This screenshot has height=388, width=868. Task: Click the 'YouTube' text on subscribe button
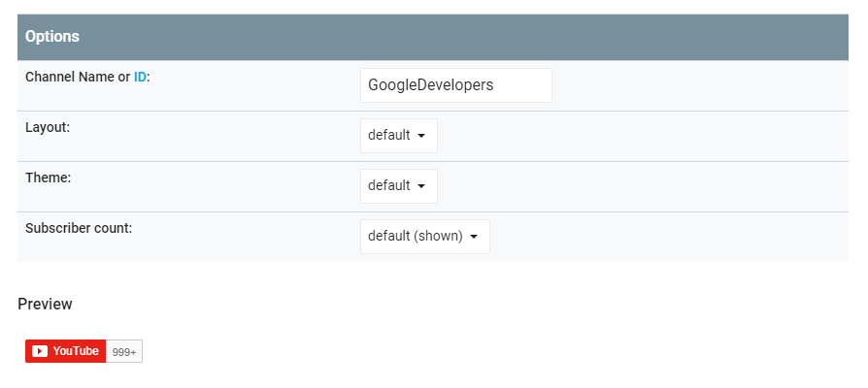click(76, 351)
